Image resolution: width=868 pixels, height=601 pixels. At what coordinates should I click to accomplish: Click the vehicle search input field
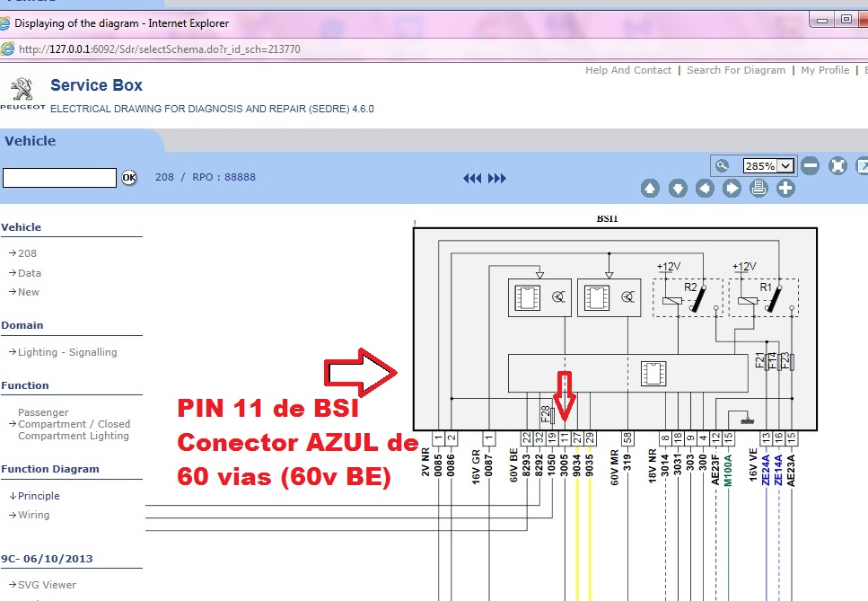[60, 178]
